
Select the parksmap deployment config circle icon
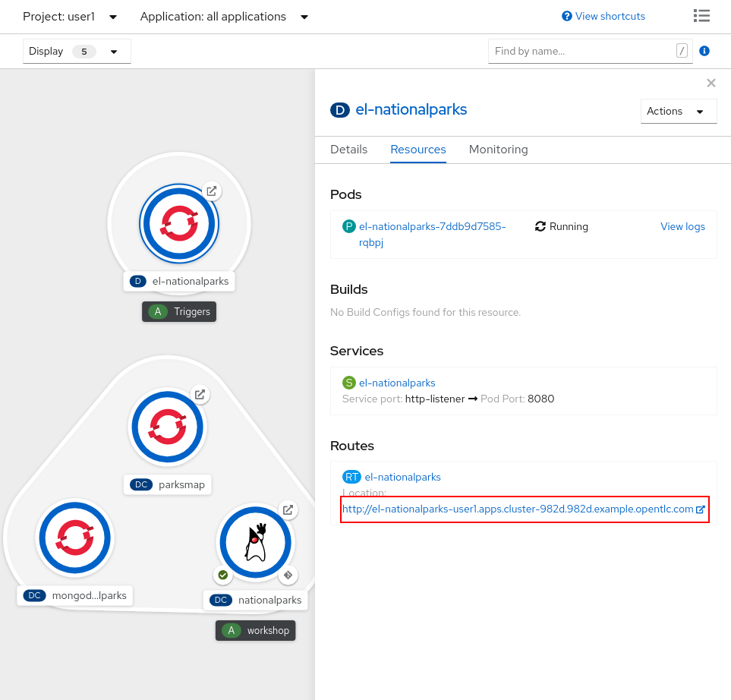(167, 427)
